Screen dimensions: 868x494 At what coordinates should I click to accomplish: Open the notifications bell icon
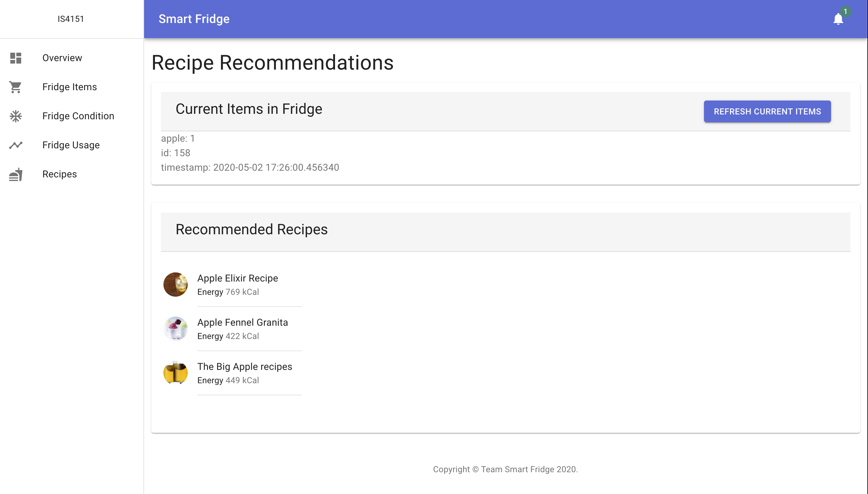click(838, 19)
